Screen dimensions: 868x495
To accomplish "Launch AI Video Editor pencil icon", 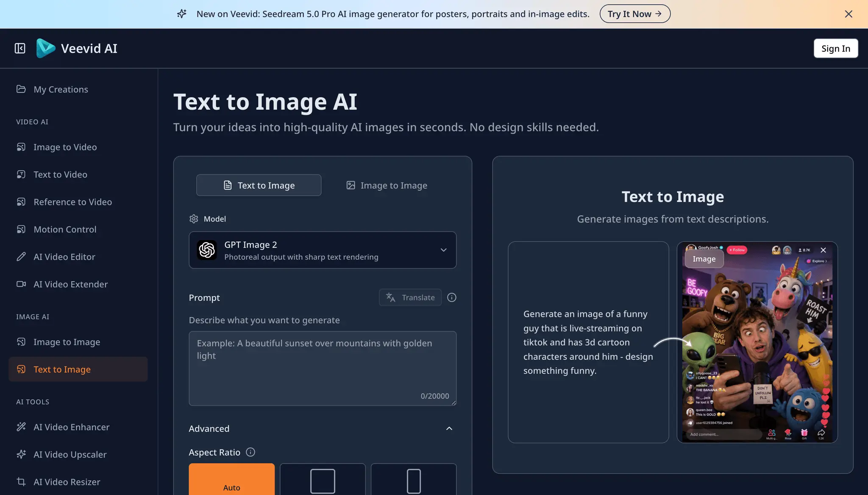I will tap(21, 257).
